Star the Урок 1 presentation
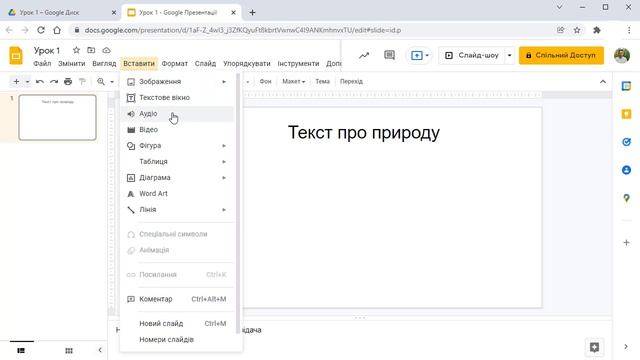Image resolution: width=640 pixels, height=360 pixels. (76, 50)
